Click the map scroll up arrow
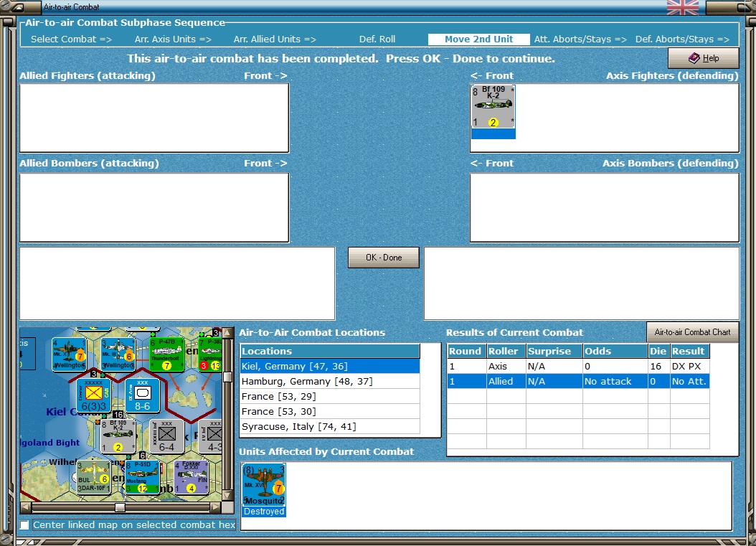The height and width of the screenshot is (546, 756). pos(227,333)
